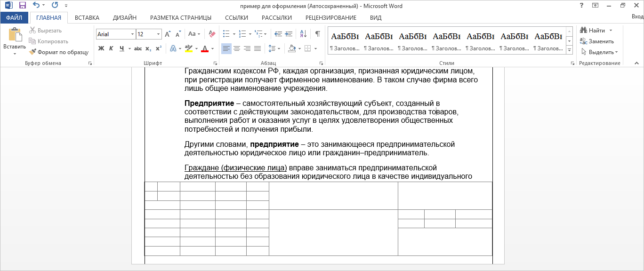Screen dimensions: 644x271
Task: Toggle strikethrough text formatting
Action: 138,48
